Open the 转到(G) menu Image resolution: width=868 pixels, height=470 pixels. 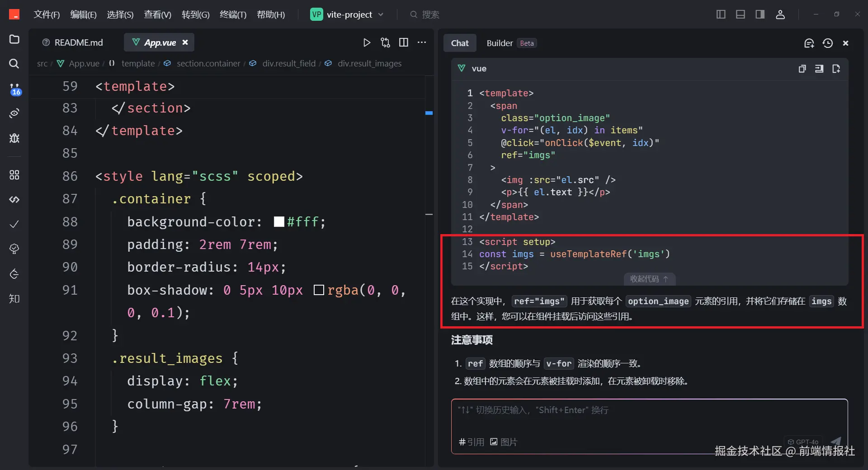tap(196, 14)
